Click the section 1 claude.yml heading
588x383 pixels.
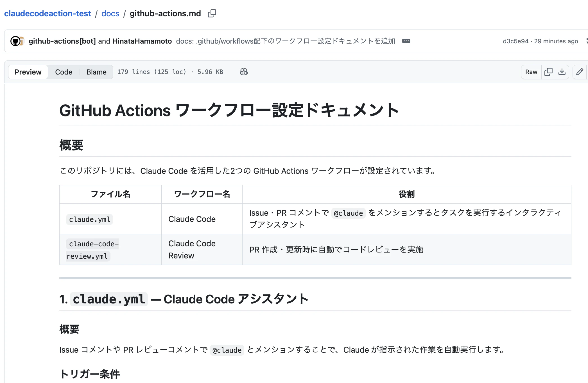click(x=184, y=299)
